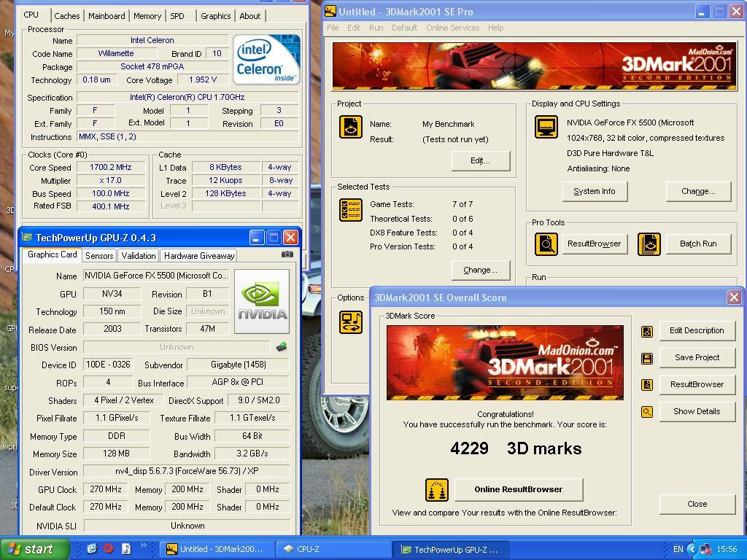Click the Project icon in 3DMark
Screen dimensions: 747x560
tap(351, 127)
